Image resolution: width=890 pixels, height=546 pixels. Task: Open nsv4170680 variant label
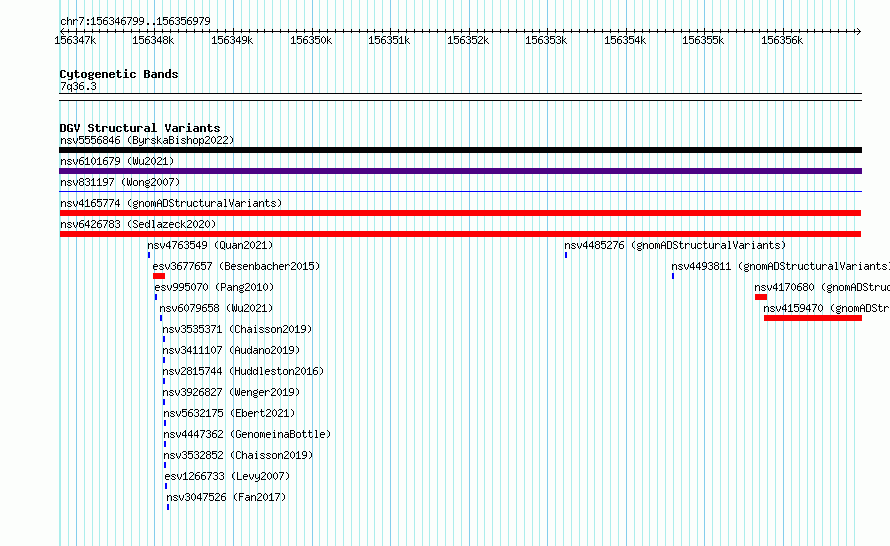(x=821, y=287)
